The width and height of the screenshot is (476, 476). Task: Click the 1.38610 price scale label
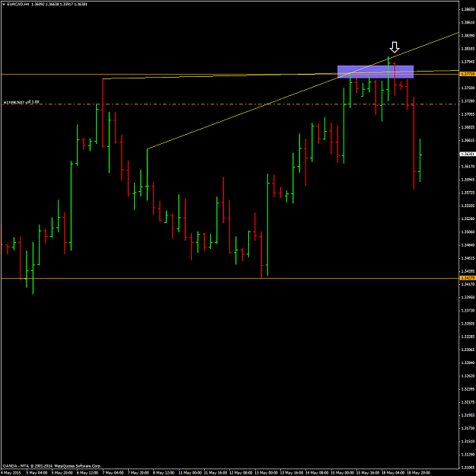coord(468,22)
